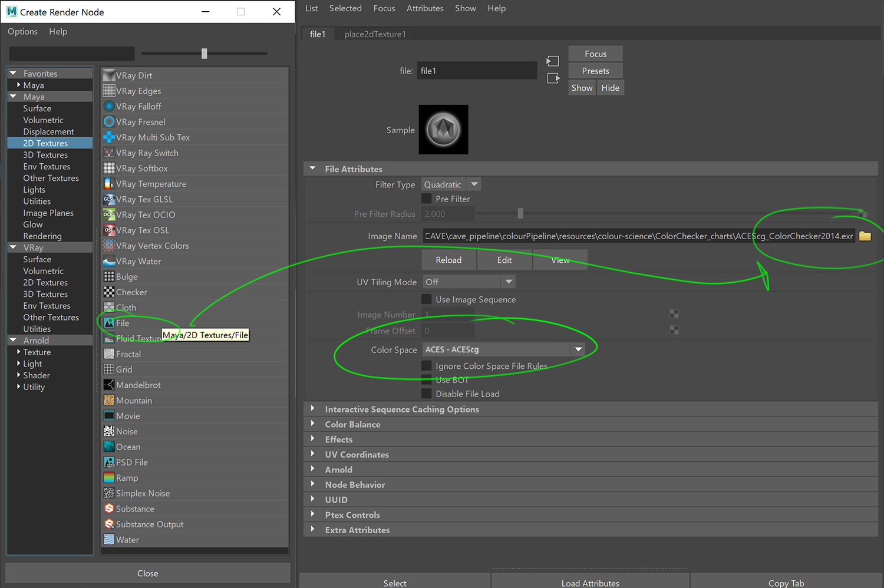The image size is (884, 588).
Task: Toggle the Use BOT checkbox
Action: (427, 380)
